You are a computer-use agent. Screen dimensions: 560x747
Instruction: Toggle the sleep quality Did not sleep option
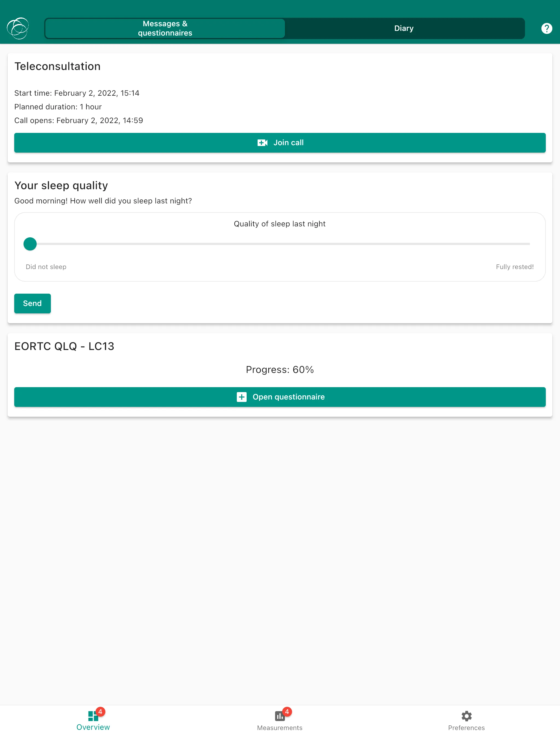click(x=30, y=244)
